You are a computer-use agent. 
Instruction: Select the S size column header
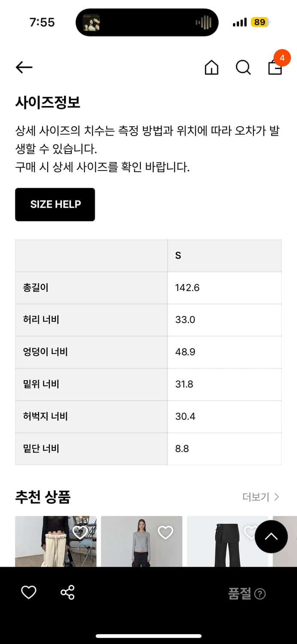pyautogui.click(x=178, y=255)
